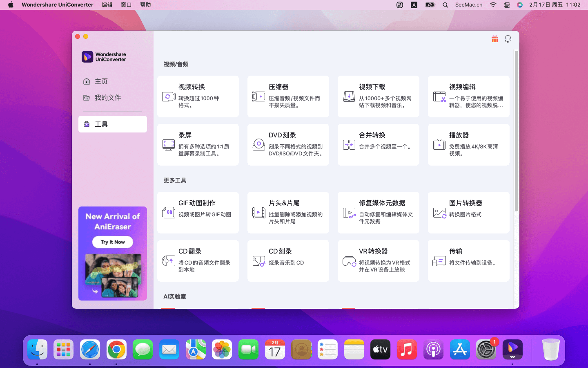The height and width of the screenshot is (368, 588).
Task: Click the Wondershare UniConverter logo
Action: coord(104,57)
